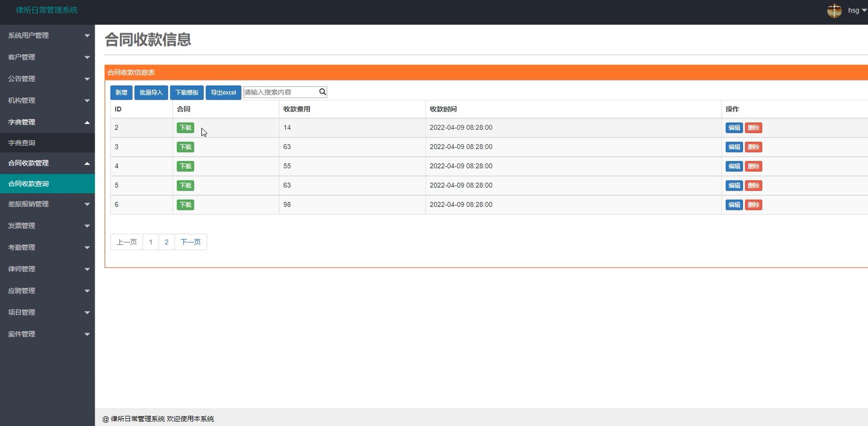Focus the search content input field
The image size is (868, 426).
281,92
